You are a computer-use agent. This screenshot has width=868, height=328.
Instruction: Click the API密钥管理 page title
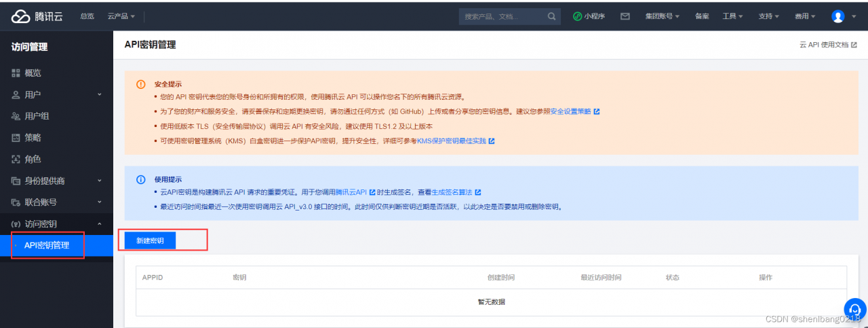pyautogui.click(x=150, y=44)
